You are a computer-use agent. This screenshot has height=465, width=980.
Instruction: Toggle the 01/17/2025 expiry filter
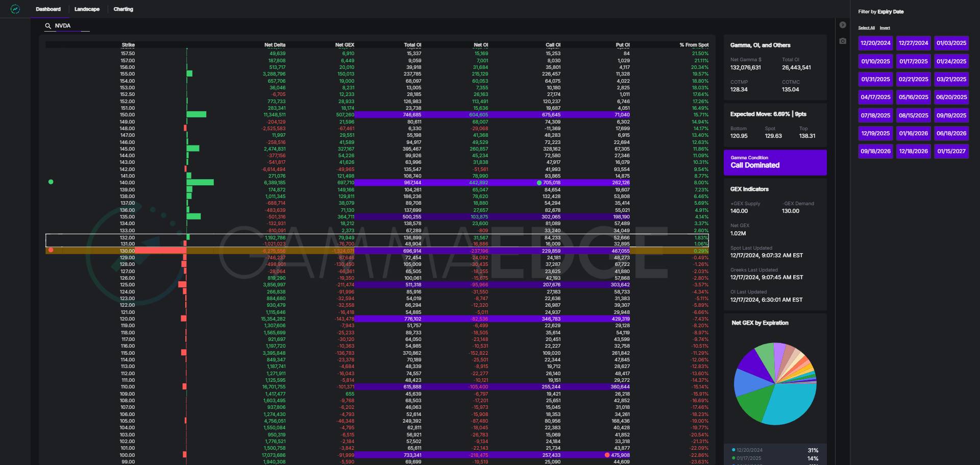tap(913, 61)
